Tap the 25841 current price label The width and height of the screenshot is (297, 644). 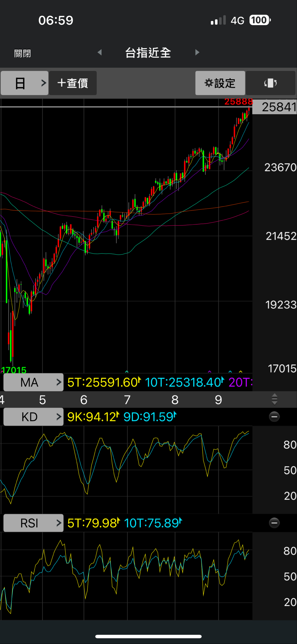[274, 107]
